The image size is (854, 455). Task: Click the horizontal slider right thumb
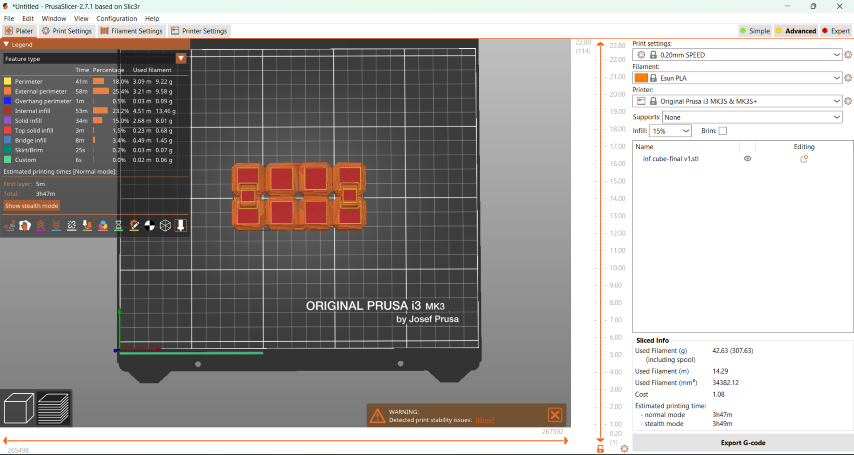(x=565, y=440)
